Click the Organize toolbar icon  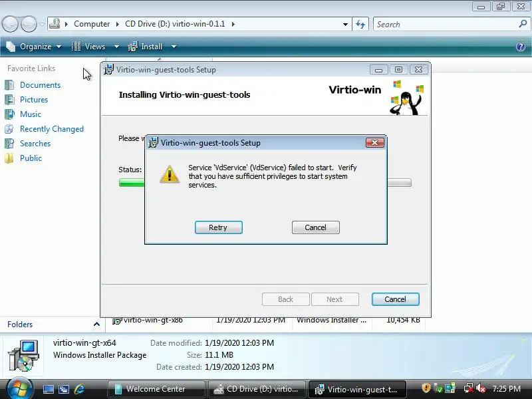coord(11,47)
